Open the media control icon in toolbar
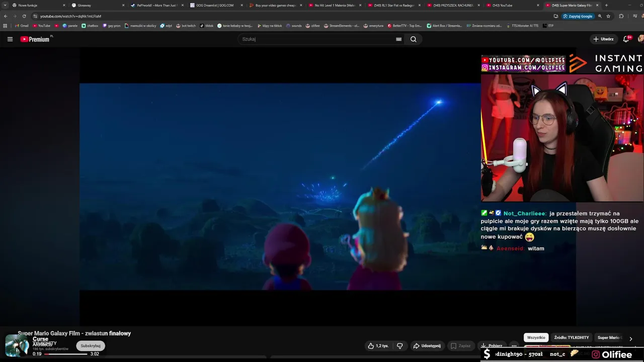 coord(634,16)
